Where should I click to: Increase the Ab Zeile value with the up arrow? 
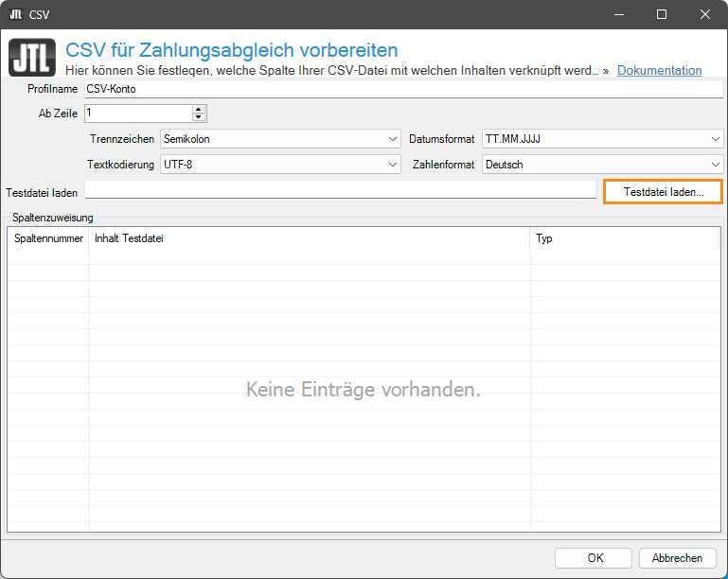pyautogui.click(x=199, y=109)
